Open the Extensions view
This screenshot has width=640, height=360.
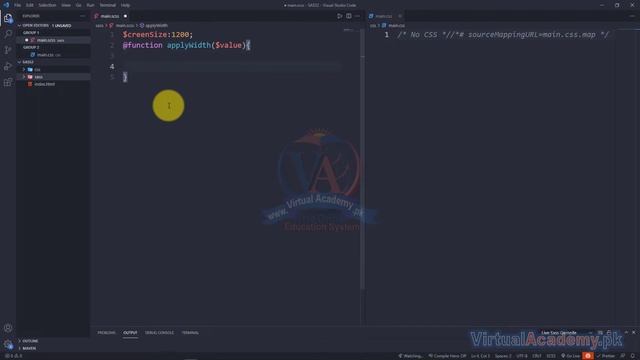(8, 82)
